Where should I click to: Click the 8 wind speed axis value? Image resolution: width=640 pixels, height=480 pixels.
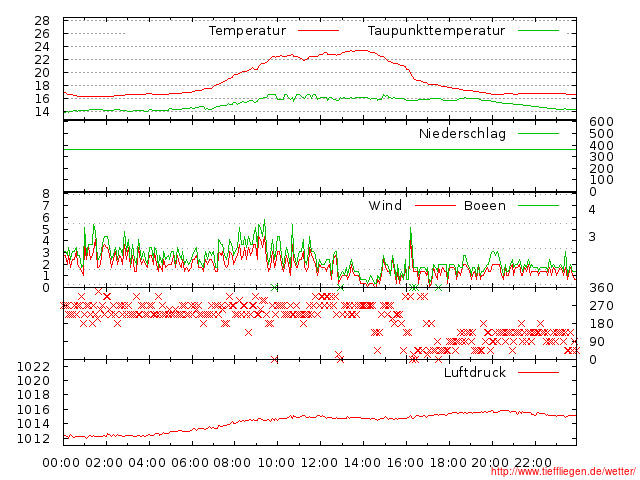click(46, 194)
